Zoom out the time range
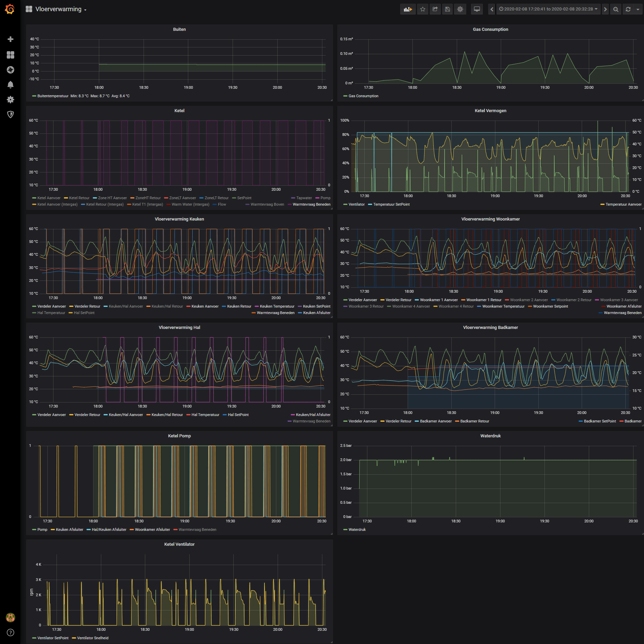This screenshot has width=644, height=644. pyautogui.click(x=616, y=9)
